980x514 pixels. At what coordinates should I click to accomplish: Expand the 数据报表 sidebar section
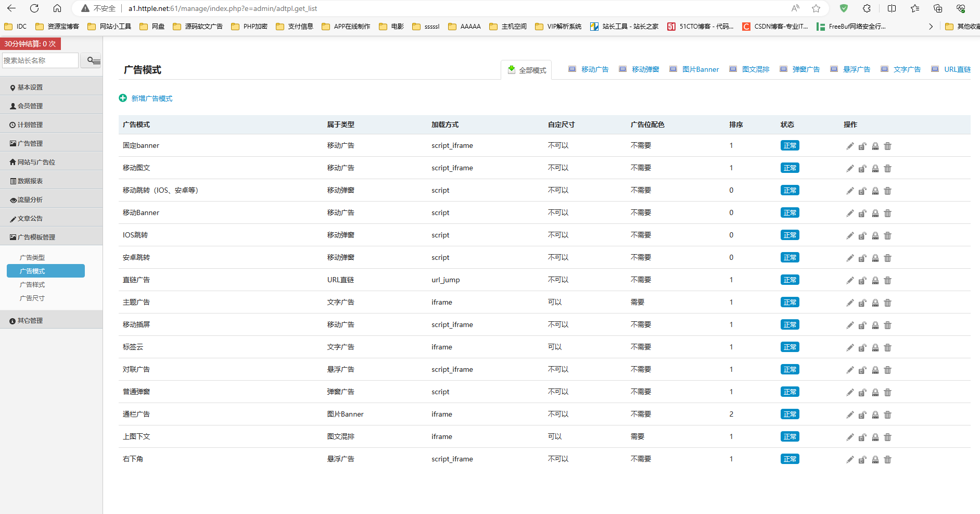click(x=51, y=181)
